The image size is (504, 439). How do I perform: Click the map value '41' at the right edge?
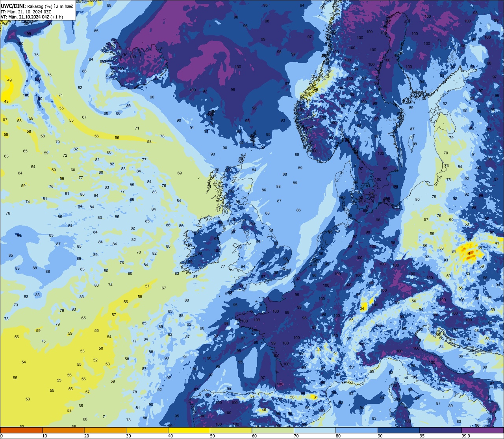(x=497, y=243)
